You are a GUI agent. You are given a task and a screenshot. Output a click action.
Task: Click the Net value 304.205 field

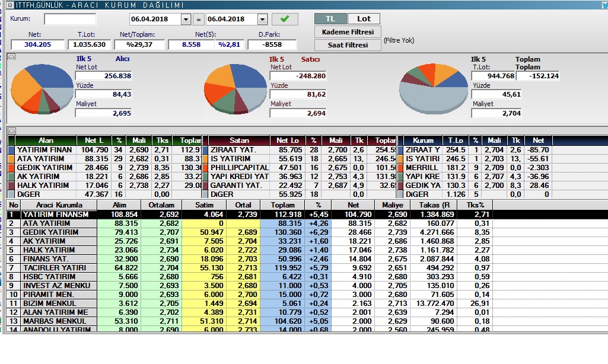coord(37,44)
